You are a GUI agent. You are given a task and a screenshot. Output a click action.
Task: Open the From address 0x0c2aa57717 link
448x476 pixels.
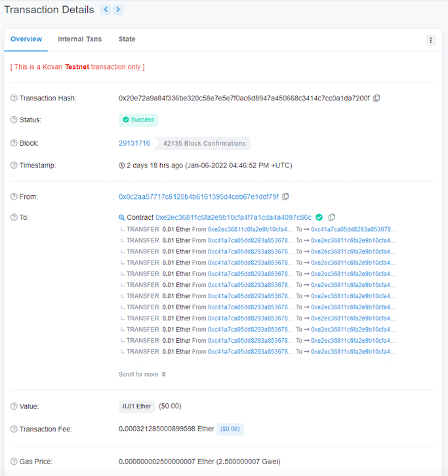point(198,196)
